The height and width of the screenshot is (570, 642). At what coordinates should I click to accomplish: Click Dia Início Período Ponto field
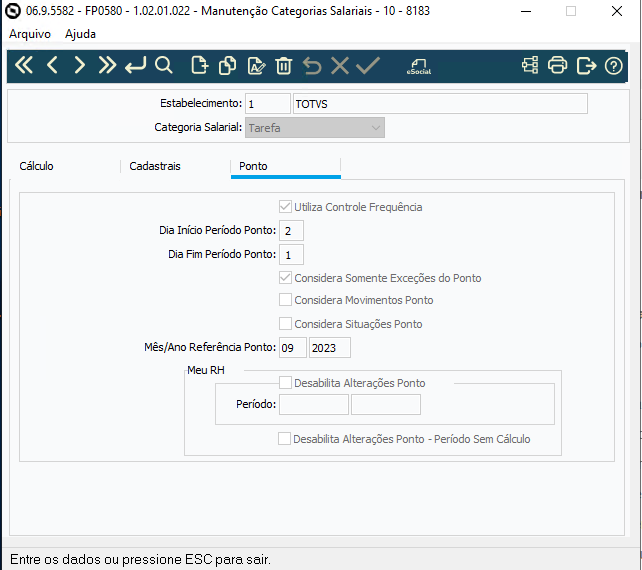(292, 231)
